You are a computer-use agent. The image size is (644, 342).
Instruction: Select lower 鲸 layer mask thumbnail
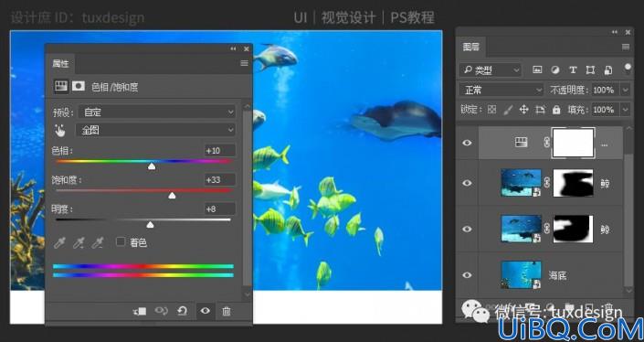click(x=574, y=229)
